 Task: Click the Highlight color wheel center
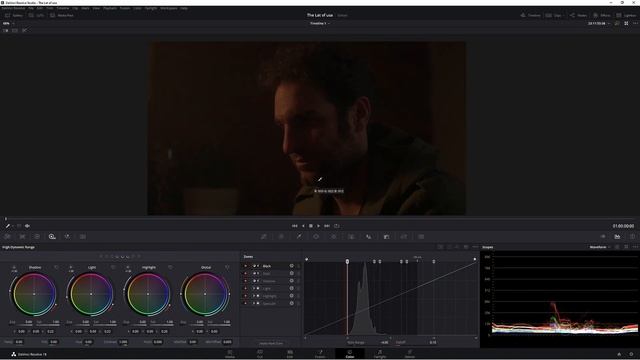148,294
